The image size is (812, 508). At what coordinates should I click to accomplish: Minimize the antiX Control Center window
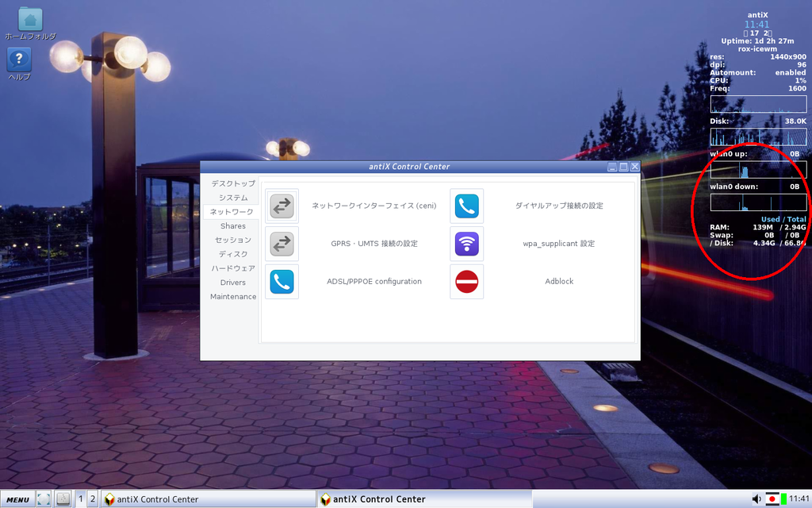click(612, 167)
